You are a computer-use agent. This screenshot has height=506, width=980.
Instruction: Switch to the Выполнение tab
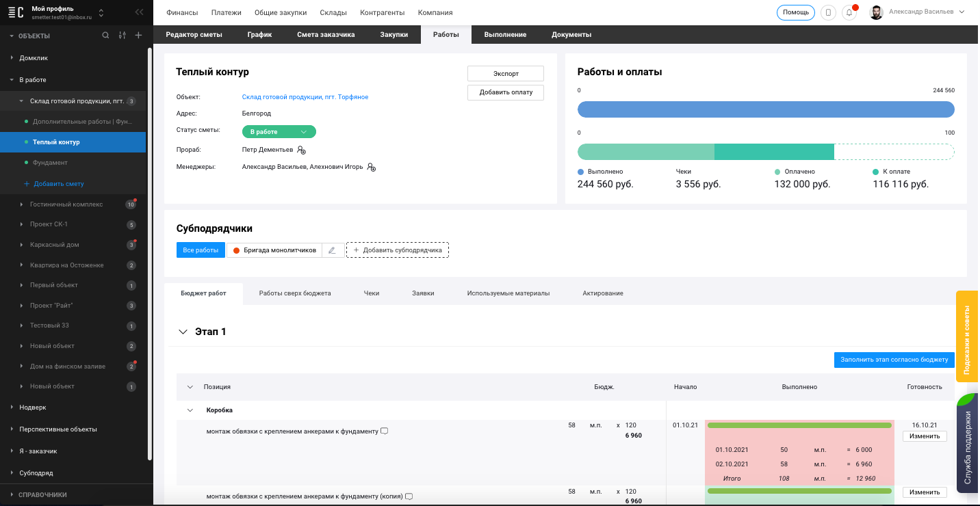click(504, 35)
